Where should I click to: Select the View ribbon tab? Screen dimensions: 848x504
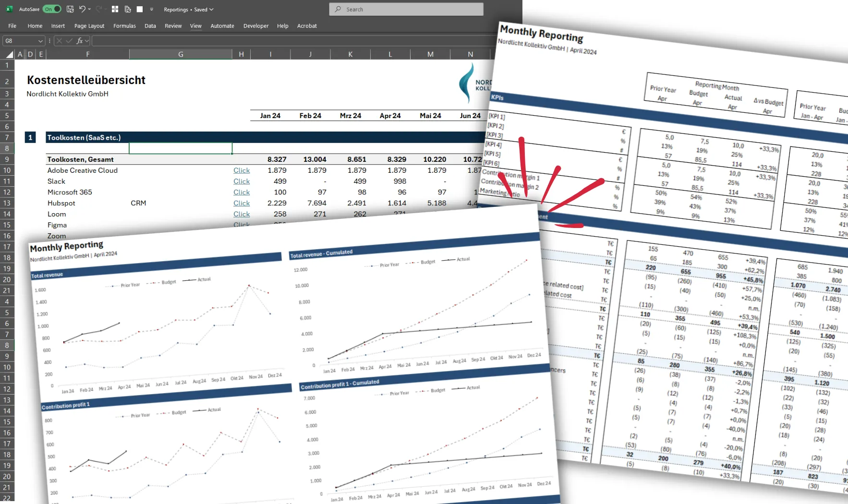(x=196, y=26)
